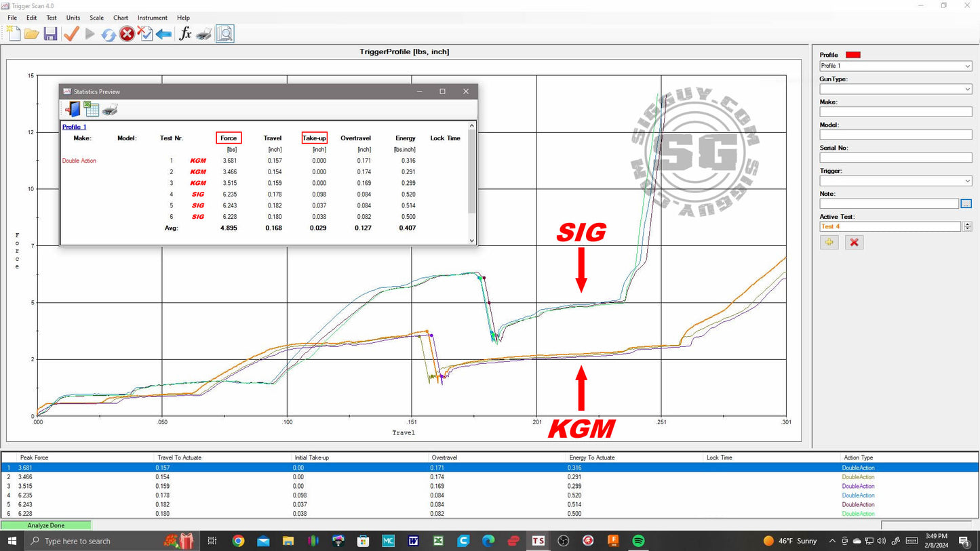Screen dimensions: 980x551
Task: Select results row 4 with peak force 6.235
Action: [x=490, y=495]
